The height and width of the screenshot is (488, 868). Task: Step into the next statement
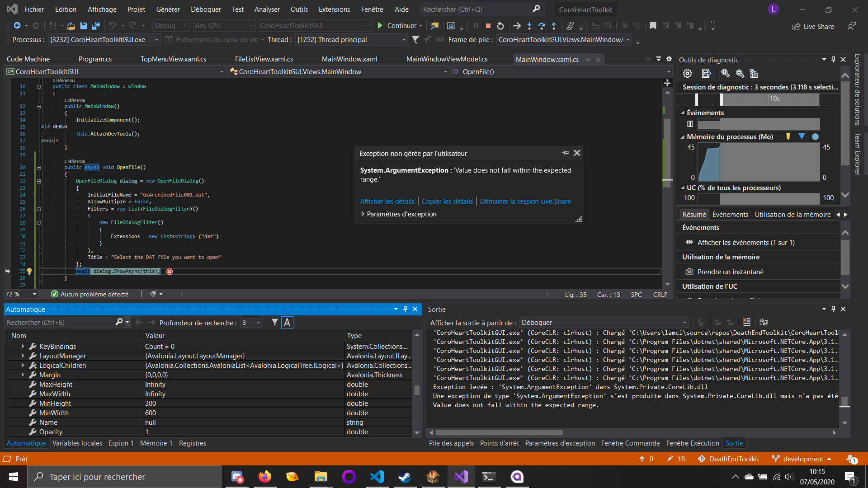[529, 26]
